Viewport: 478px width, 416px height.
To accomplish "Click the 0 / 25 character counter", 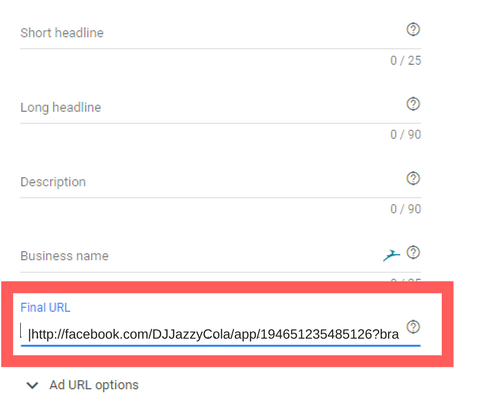I will (x=406, y=61).
